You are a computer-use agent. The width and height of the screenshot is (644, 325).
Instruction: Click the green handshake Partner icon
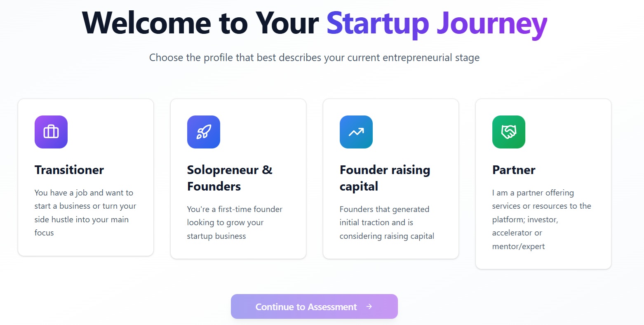(x=509, y=132)
